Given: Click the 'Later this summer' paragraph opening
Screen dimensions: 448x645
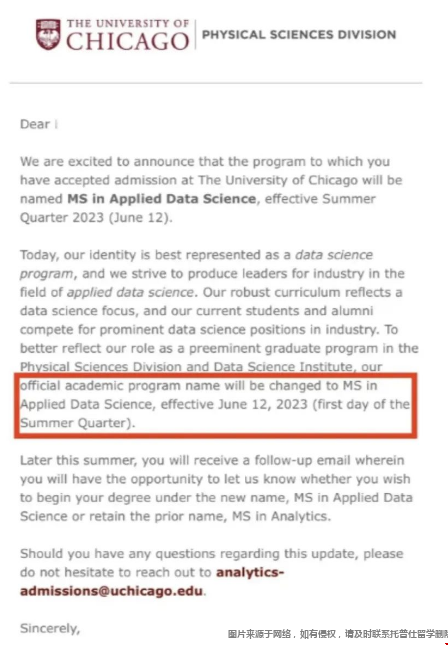Looking at the screenshot, I should pos(78,460).
